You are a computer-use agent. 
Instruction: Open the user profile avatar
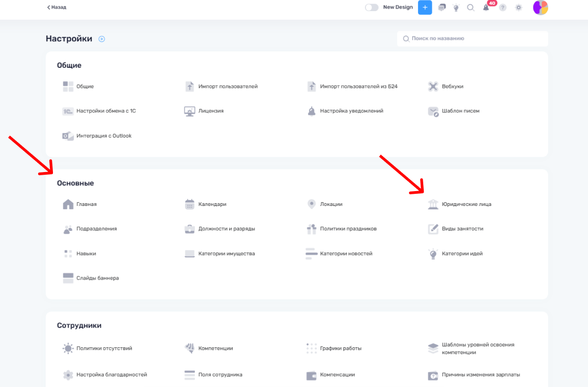(x=540, y=7)
